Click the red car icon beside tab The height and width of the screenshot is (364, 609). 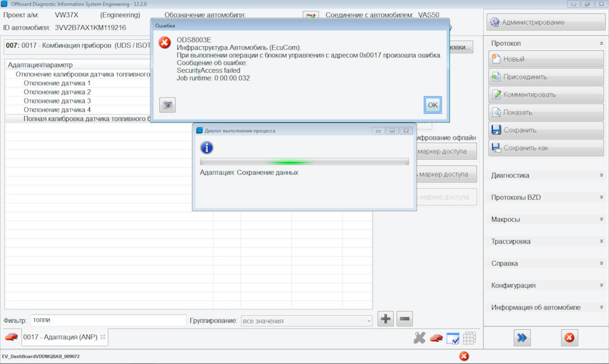(x=11, y=337)
